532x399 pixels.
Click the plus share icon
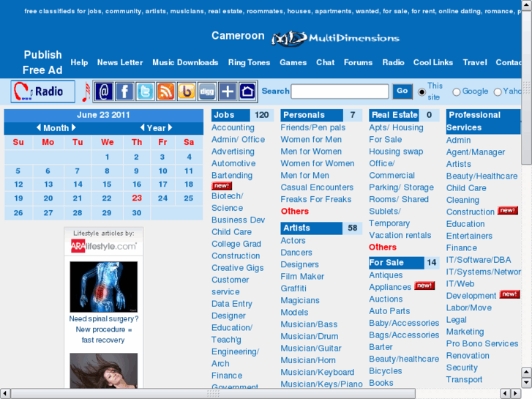pyautogui.click(x=228, y=92)
